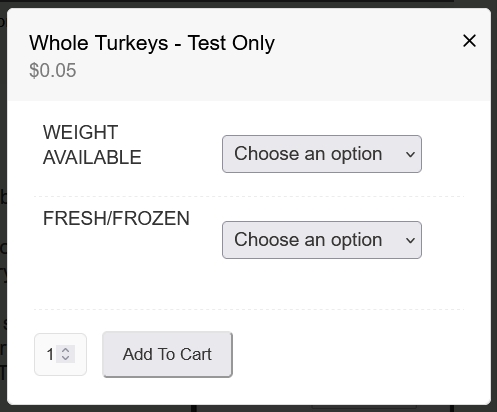The image size is (497, 412).
Task: Click the chevron on Fresh/Frozen select
Action: coord(410,240)
